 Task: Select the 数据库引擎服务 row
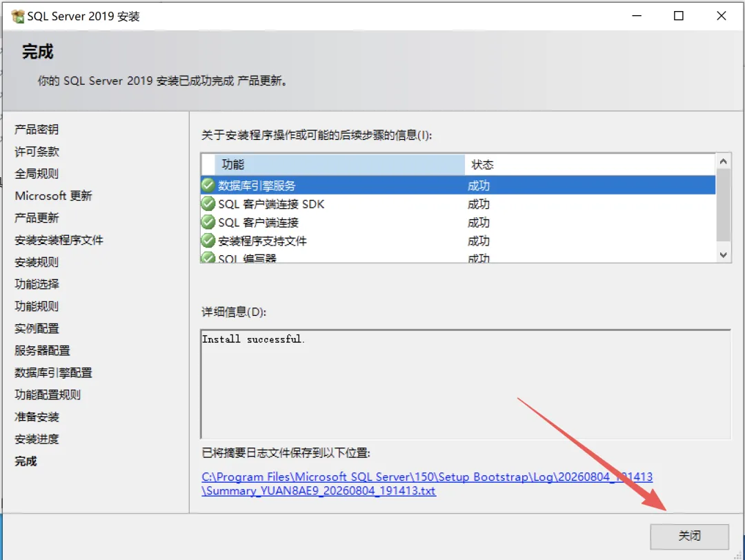coord(458,186)
